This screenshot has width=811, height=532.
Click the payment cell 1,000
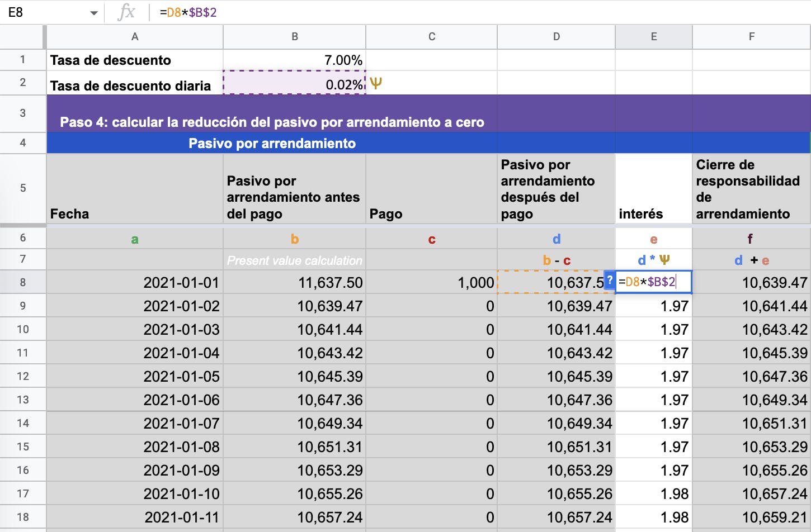pyautogui.click(x=432, y=282)
